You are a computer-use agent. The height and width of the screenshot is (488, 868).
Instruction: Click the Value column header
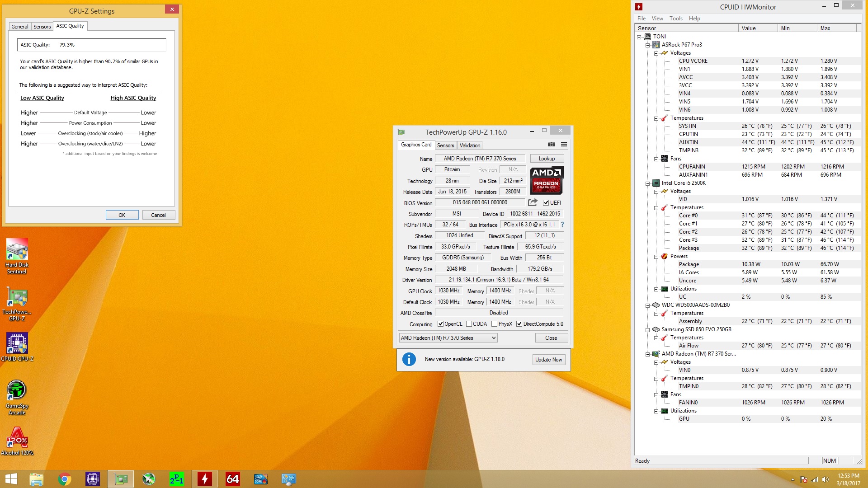click(757, 28)
